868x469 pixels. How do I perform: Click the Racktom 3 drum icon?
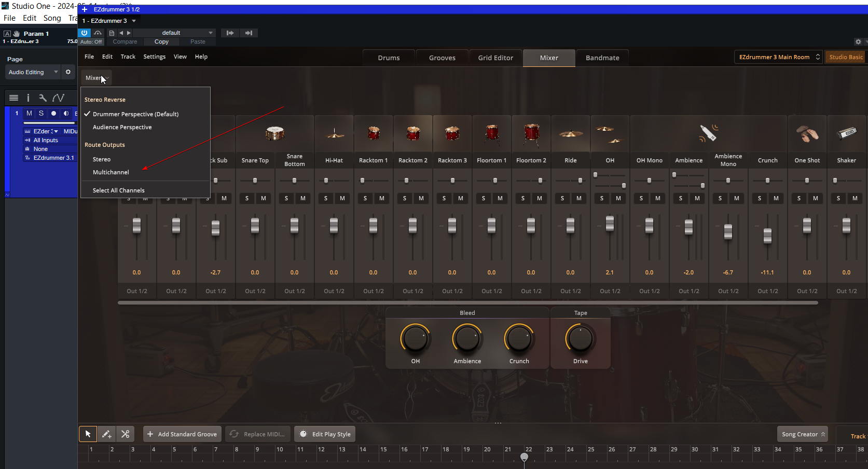(452, 133)
